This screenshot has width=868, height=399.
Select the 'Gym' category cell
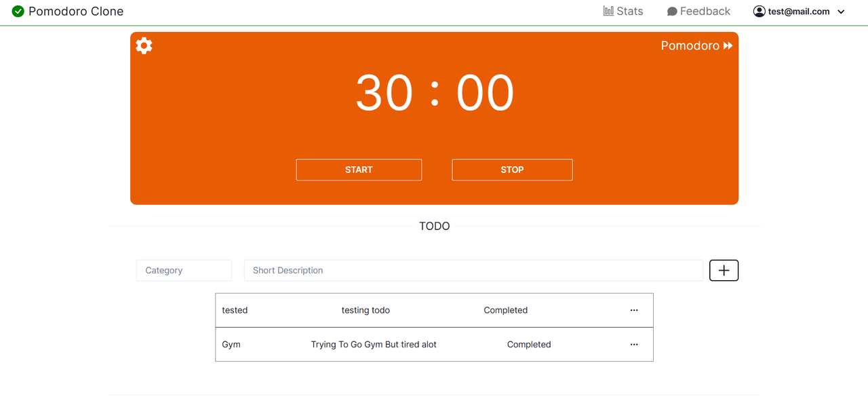click(231, 344)
